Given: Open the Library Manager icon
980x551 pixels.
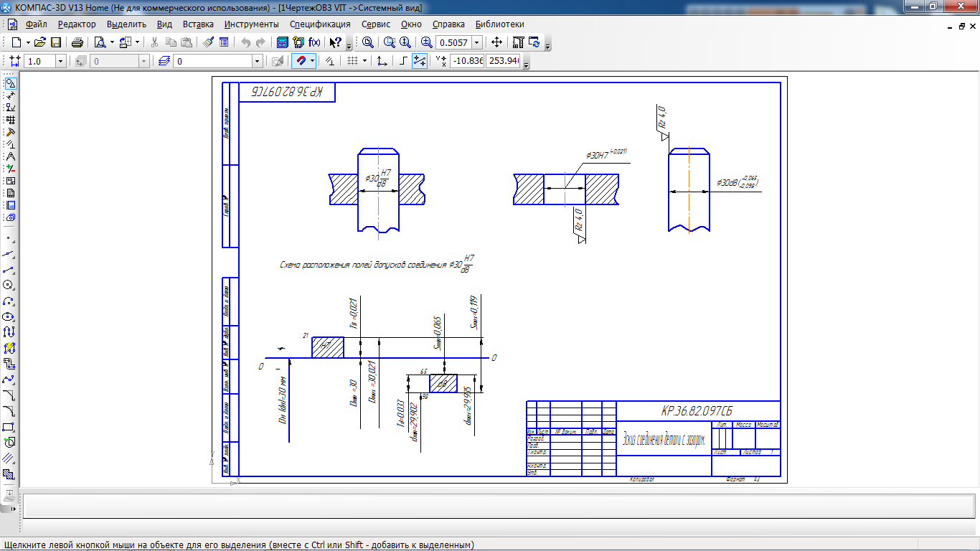Looking at the screenshot, I should pyautogui.click(x=283, y=42).
